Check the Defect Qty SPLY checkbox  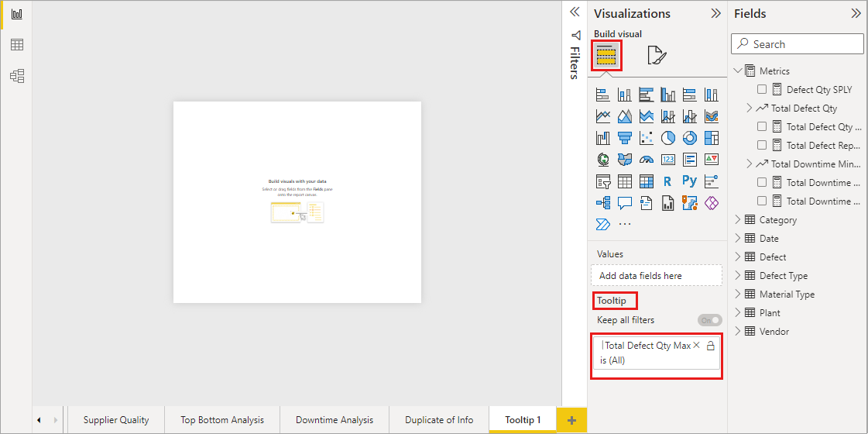762,89
